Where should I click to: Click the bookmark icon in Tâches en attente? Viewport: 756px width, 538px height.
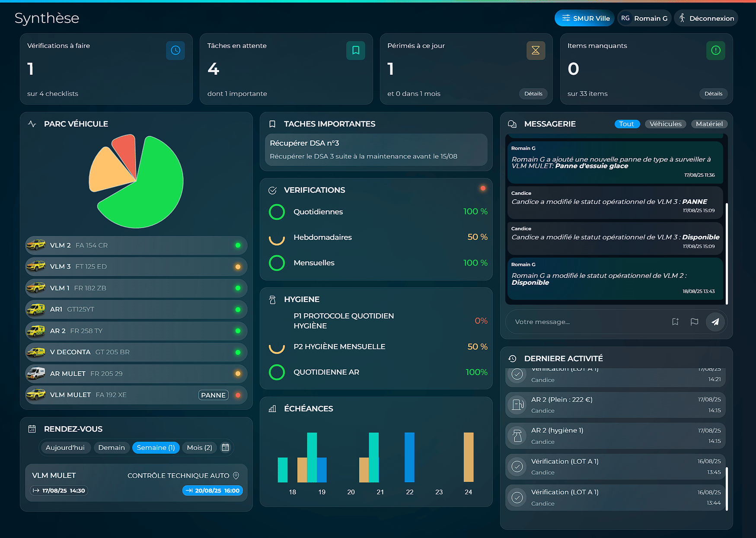point(355,51)
